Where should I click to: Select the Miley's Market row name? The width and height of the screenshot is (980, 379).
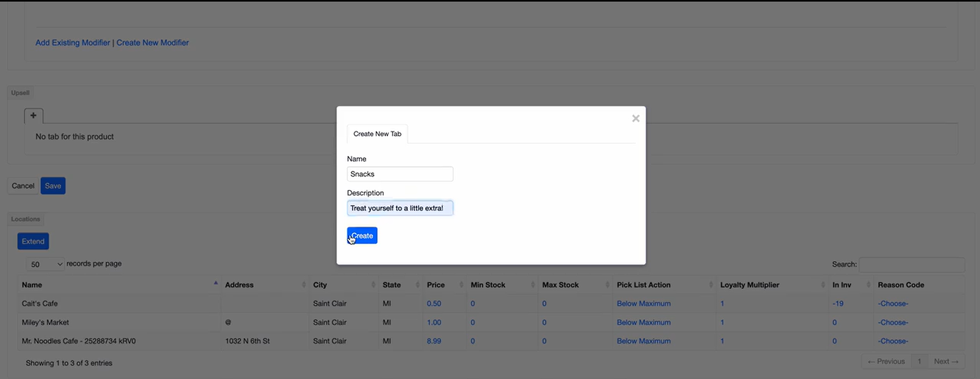pyautogui.click(x=45, y=323)
